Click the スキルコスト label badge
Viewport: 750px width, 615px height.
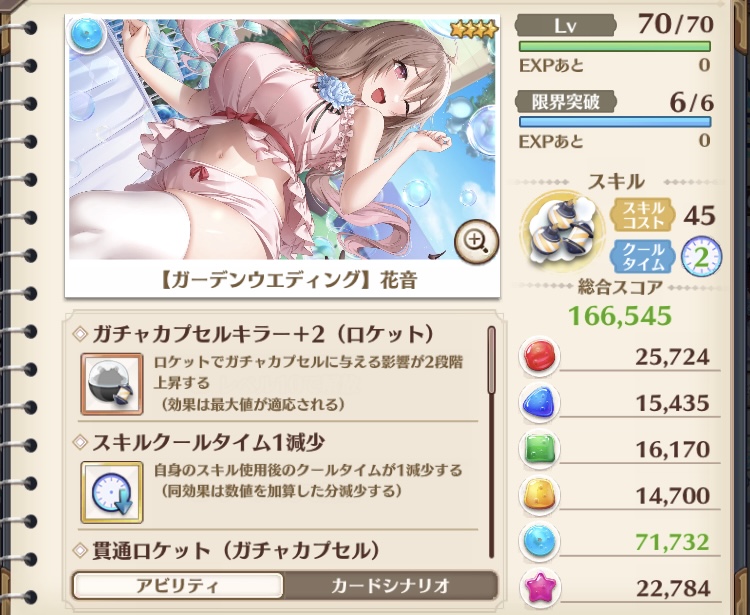click(x=642, y=216)
